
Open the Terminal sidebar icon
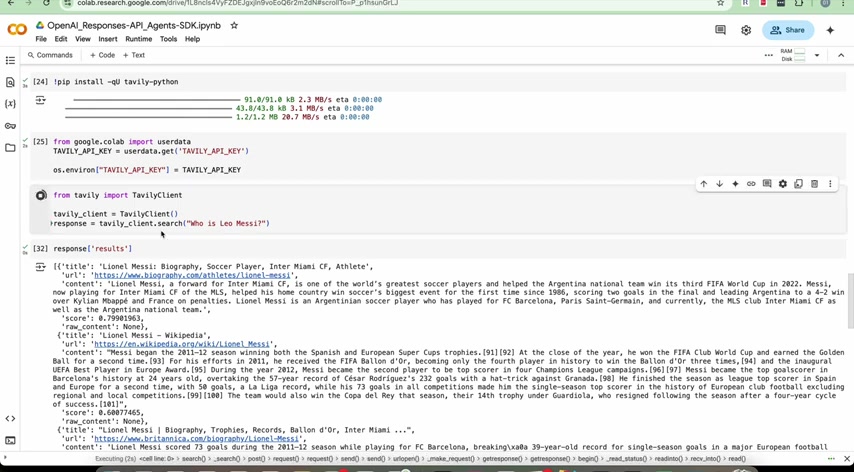(x=10, y=440)
